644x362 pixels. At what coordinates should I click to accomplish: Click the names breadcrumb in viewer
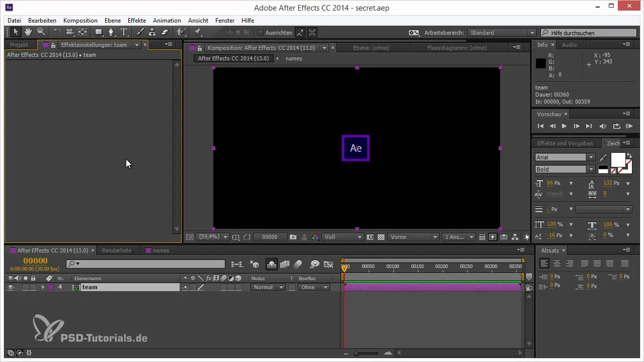tap(294, 58)
